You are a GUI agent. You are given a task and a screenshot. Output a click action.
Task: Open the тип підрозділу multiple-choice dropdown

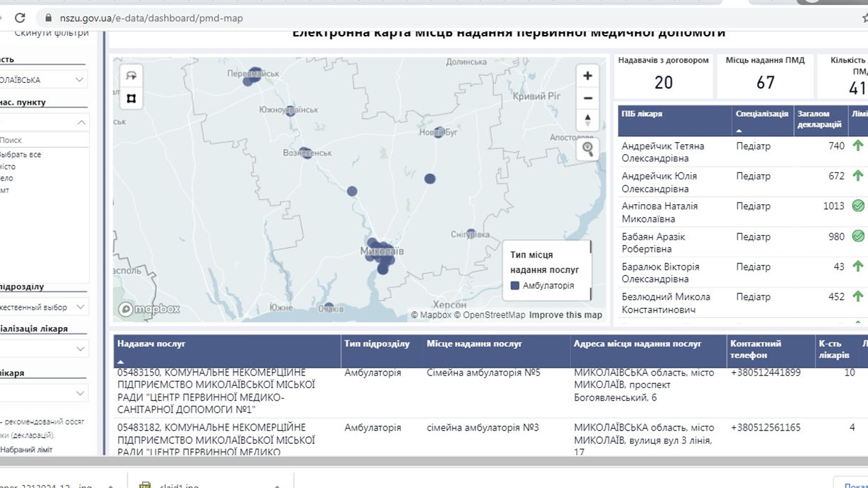pyautogui.click(x=43, y=307)
